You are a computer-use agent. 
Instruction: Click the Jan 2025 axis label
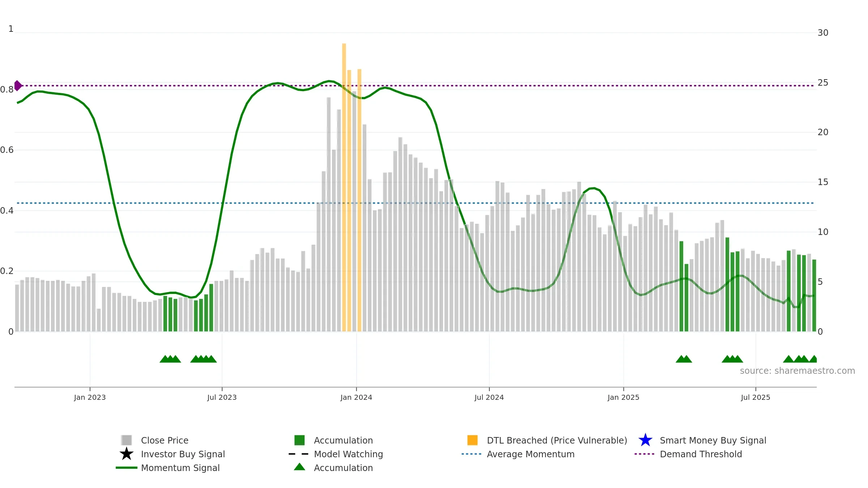click(x=624, y=397)
